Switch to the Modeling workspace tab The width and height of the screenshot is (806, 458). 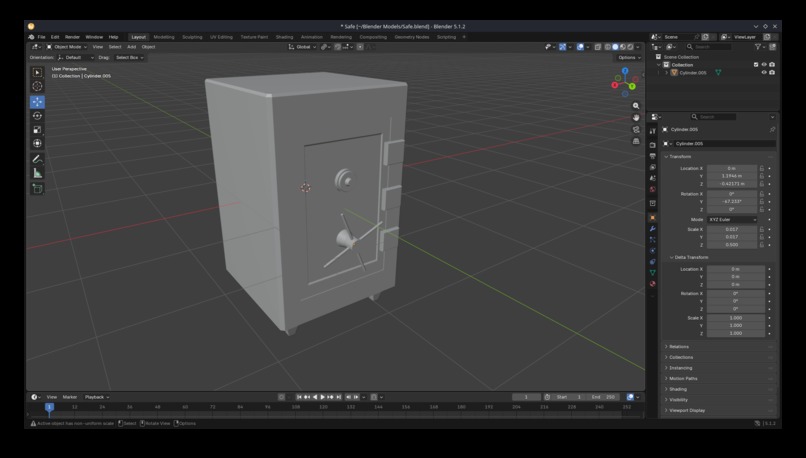pos(164,37)
